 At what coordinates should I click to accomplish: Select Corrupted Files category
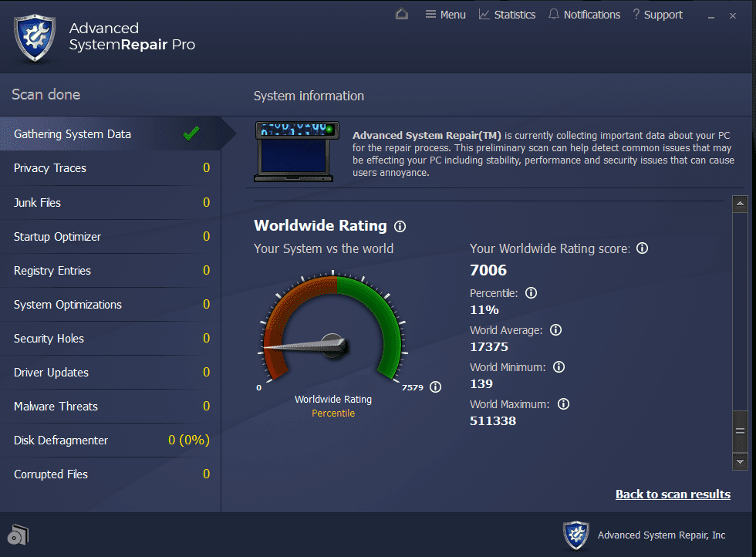[x=111, y=474]
